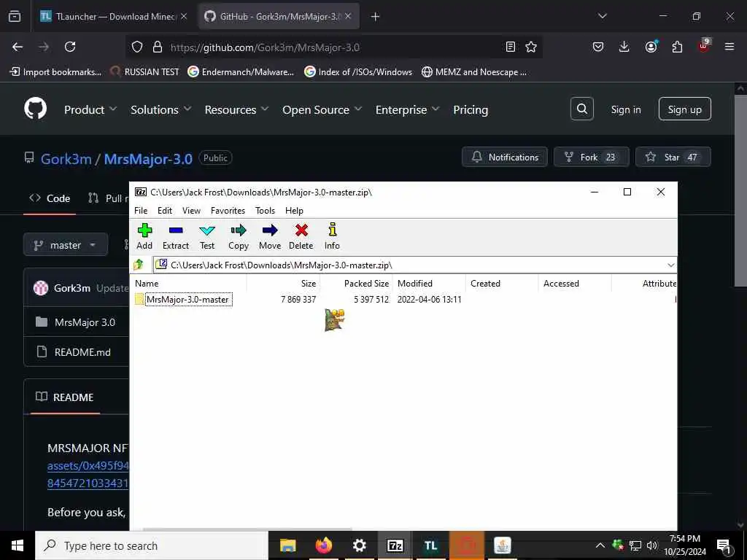This screenshot has height=560, width=747.
Task: Open the master branch selector
Action: pos(66,245)
